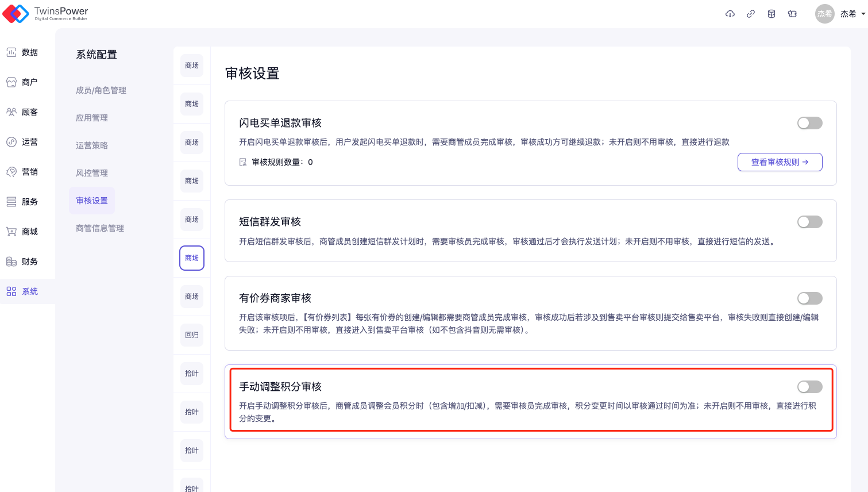Select 商管信息管理 menu item
The width and height of the screenshot is (868, 492).
(x=100, y=228)
